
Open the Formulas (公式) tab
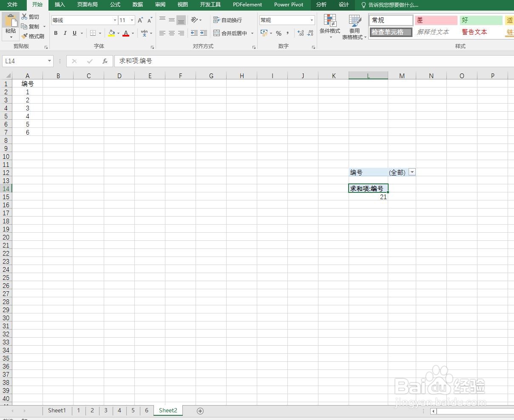pos(115,5)
